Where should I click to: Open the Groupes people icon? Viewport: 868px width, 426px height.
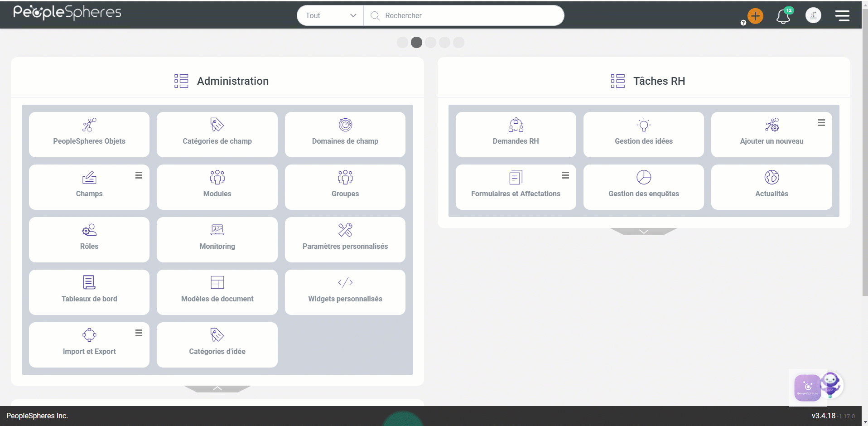[x=345, y=177]
